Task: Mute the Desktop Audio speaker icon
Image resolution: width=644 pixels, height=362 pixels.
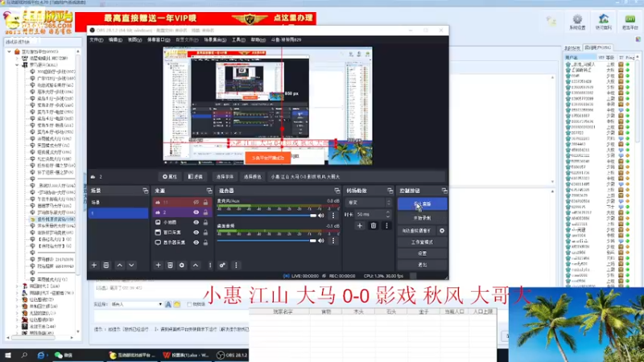Action: click(x=321, y=241)
